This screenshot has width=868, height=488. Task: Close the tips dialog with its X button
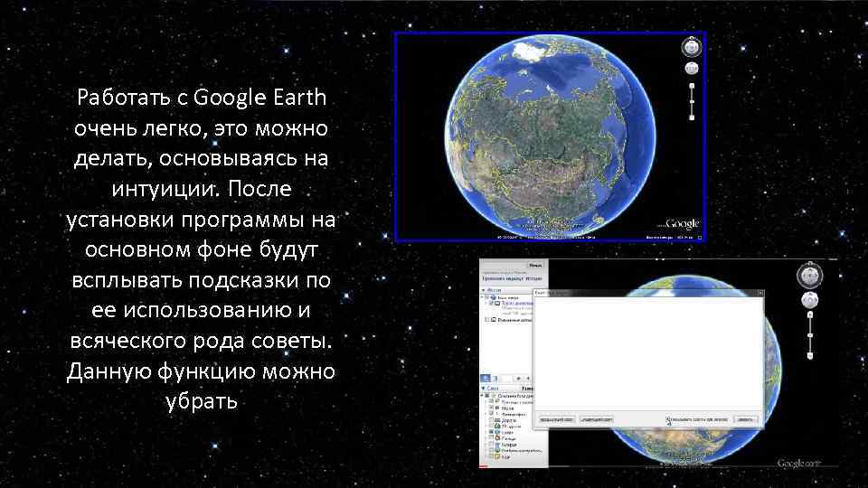(760, 293)
